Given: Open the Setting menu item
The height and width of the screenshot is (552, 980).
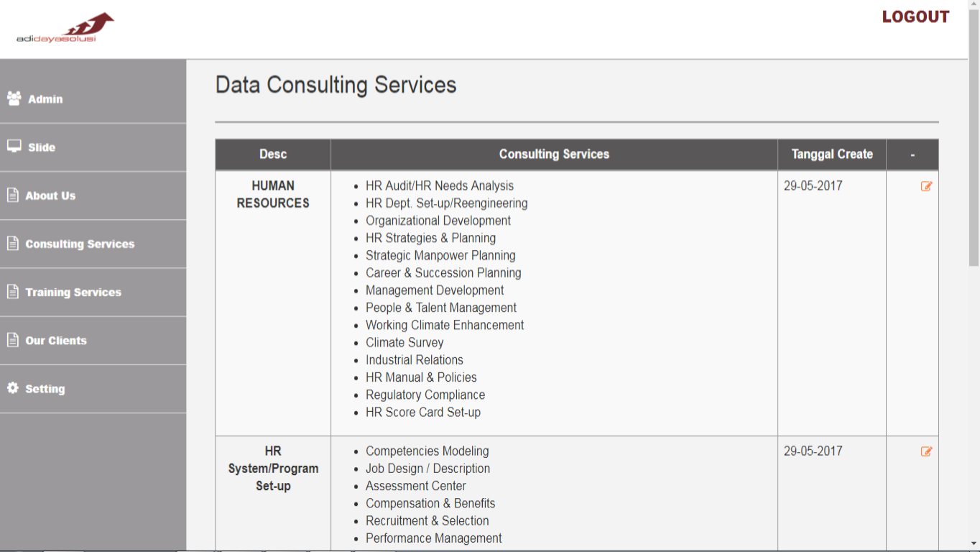Looking at the screenshot, I should pos(45,389).
